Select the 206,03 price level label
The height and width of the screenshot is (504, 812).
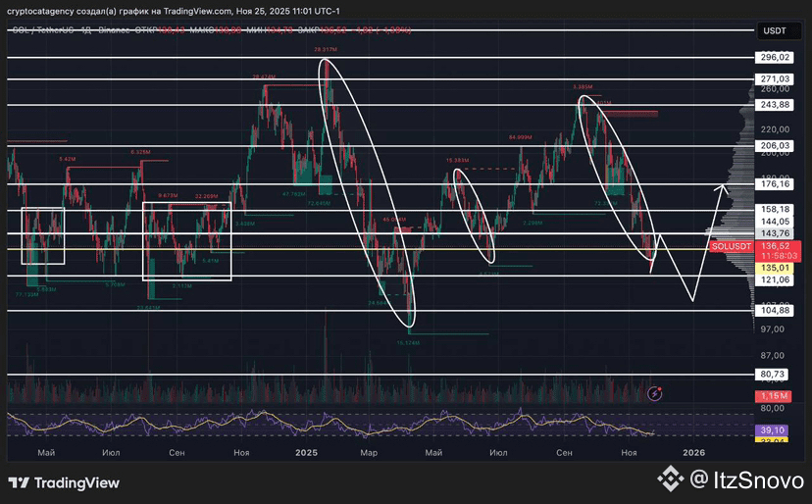(775, 145)
